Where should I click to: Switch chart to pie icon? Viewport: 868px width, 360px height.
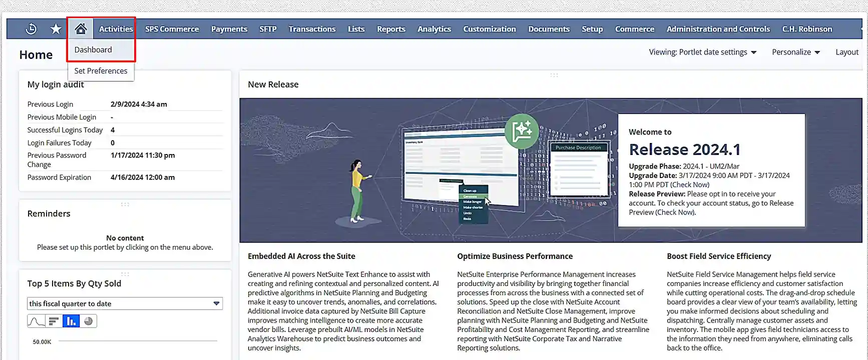(x=89, y=321)
